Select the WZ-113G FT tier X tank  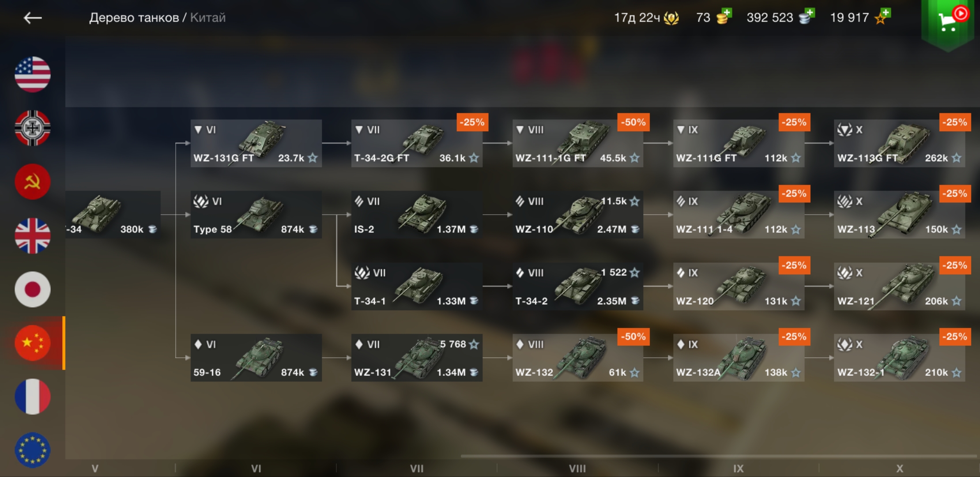[899, 143]
